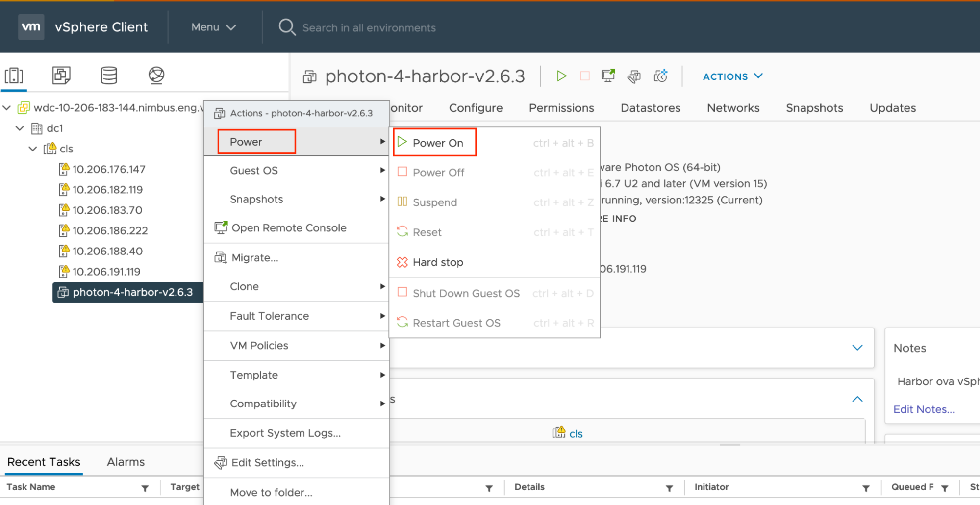The width and height of the screenshot is (980, 505).
Task: Select Move to folder...
Action: click(x=296, y=492)
